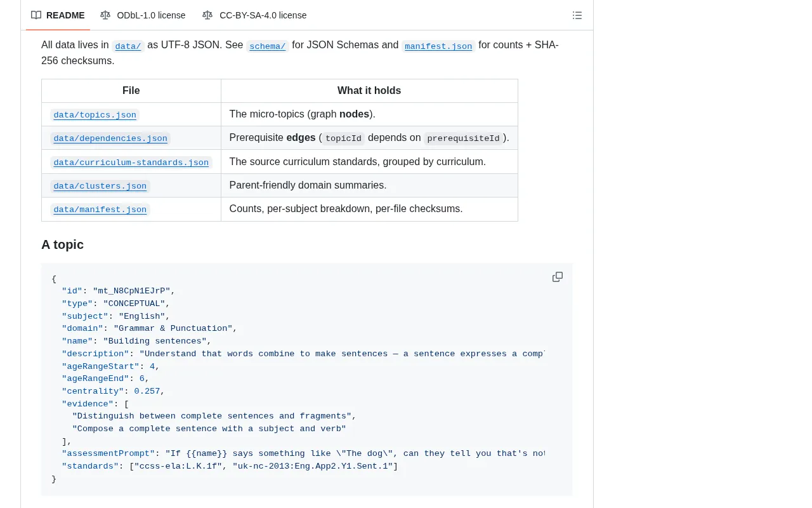Click "Compose a complete sentence" evidence line
This screenshot has width=812, height=508.
pos(209,429)
